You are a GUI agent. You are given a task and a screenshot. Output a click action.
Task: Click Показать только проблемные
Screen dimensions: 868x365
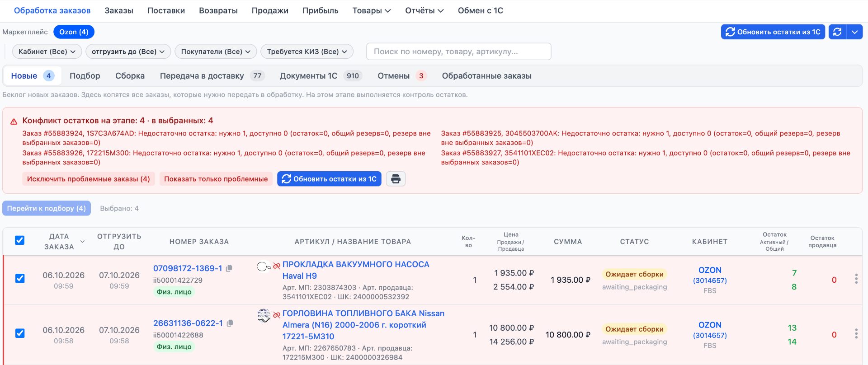pyautogui.click(x=216, y=179)
